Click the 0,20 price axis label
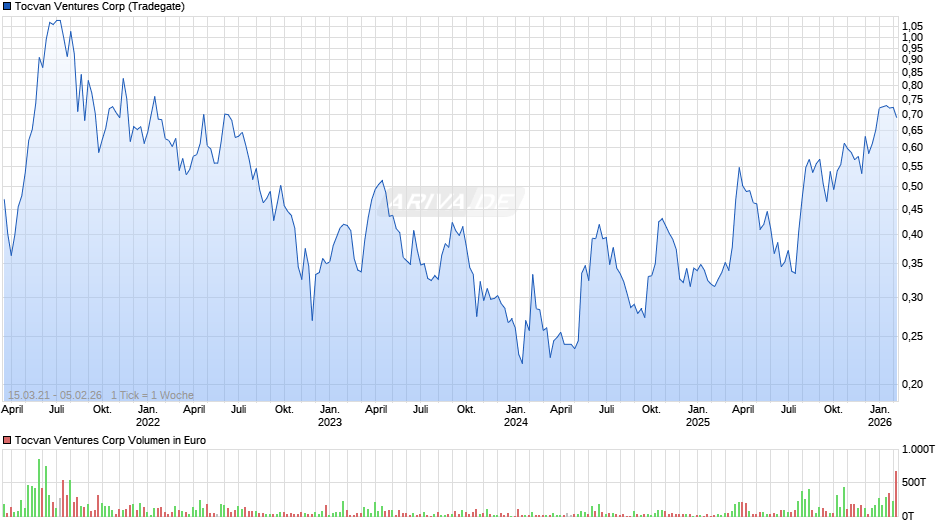The height and width of the screenshot is (526, 940). (912, 384)
